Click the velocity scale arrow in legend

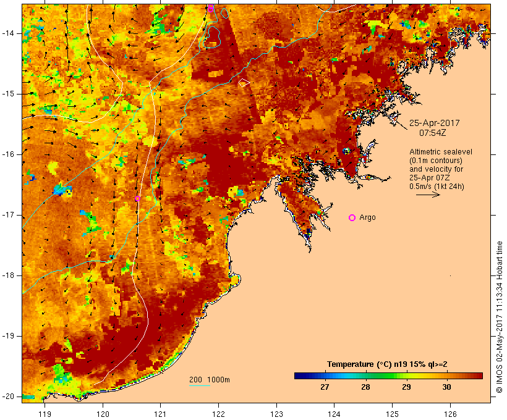pos(428,195)
